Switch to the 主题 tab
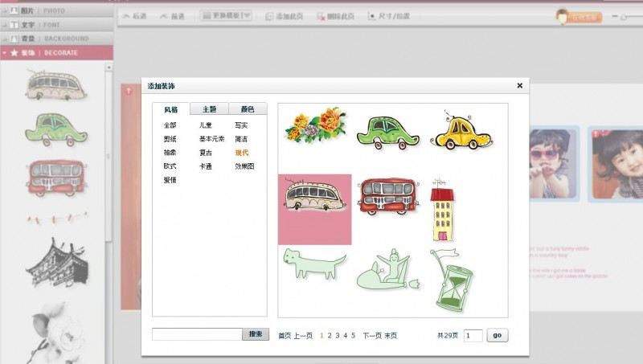Image resolution: width=643 pixels, height=364 pixels. tap(209, 109)
